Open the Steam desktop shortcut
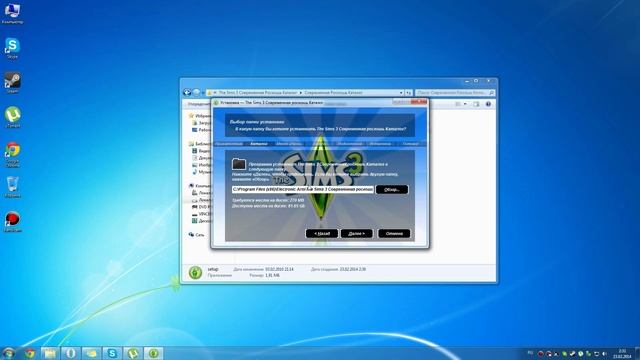 (12, 82)
